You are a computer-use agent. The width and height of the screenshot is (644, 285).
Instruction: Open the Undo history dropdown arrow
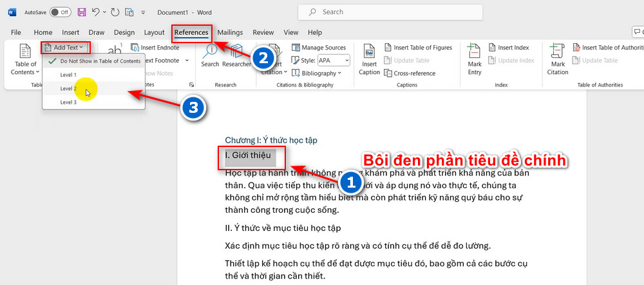pos(104,13)
